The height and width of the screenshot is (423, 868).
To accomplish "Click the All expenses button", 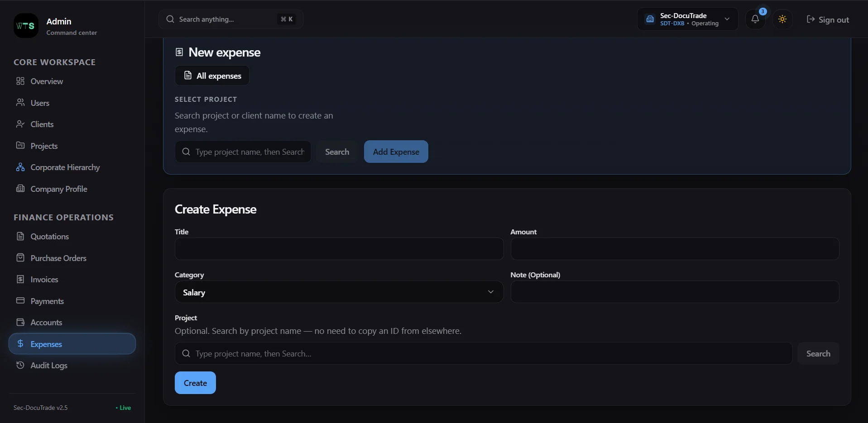I will click(x=212, y=76).
